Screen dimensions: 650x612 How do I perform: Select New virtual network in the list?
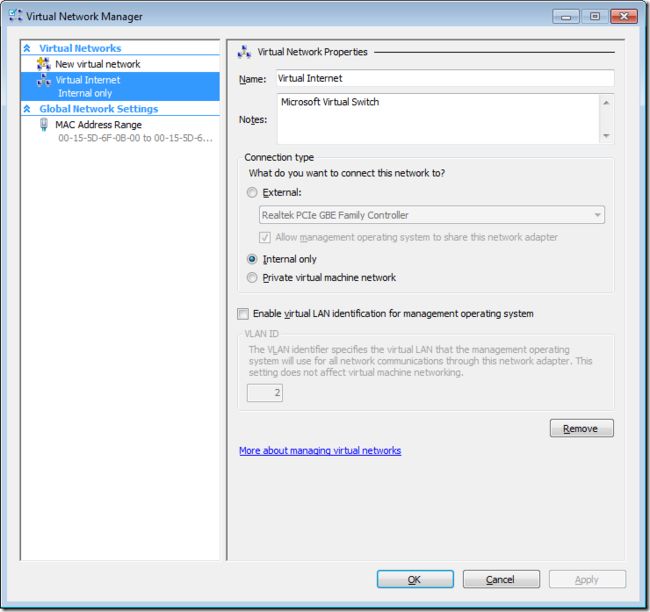[120, 64]
